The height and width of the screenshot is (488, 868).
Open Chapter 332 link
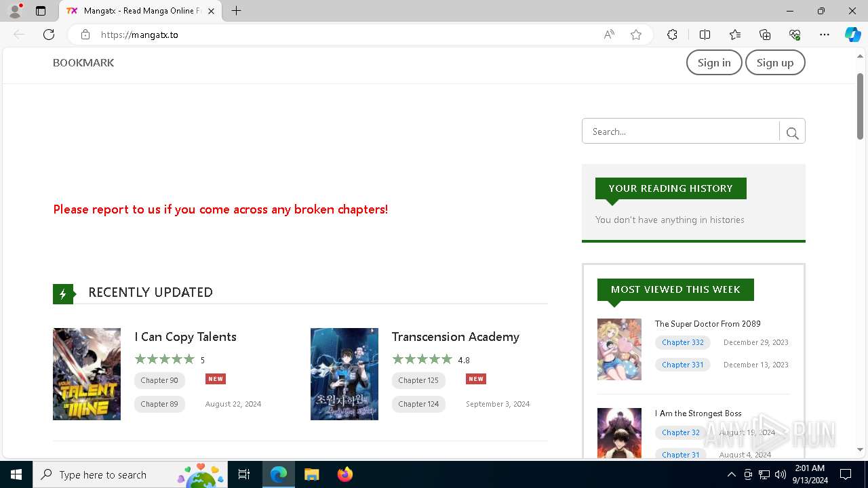click(x=683, y=342)
